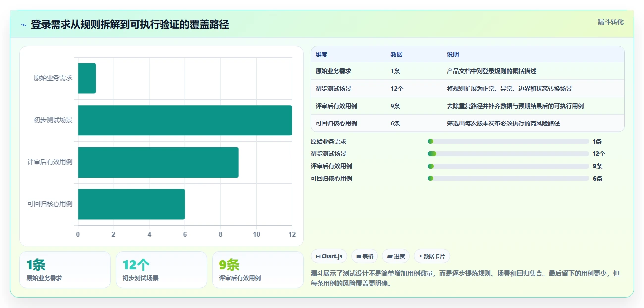The width and height of the screenshot is (644, 308).
Task: Click the chart y-axis label 初步测试场景
Action: coord(53,120)
